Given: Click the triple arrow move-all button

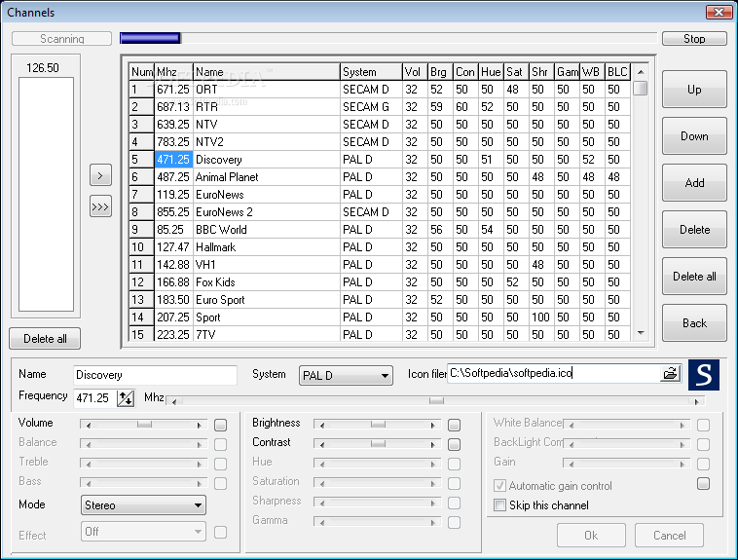Looking at the screenshot, I should coord(100,206).
